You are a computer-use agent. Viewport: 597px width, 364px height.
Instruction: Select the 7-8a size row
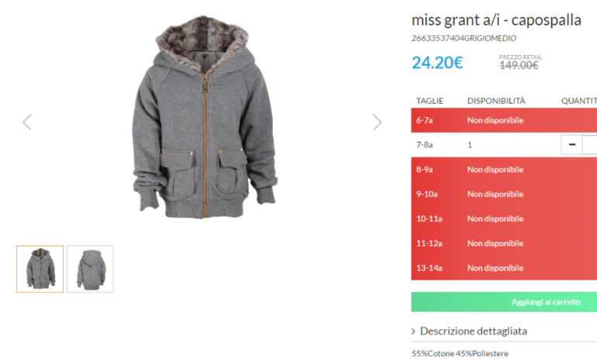504,145
